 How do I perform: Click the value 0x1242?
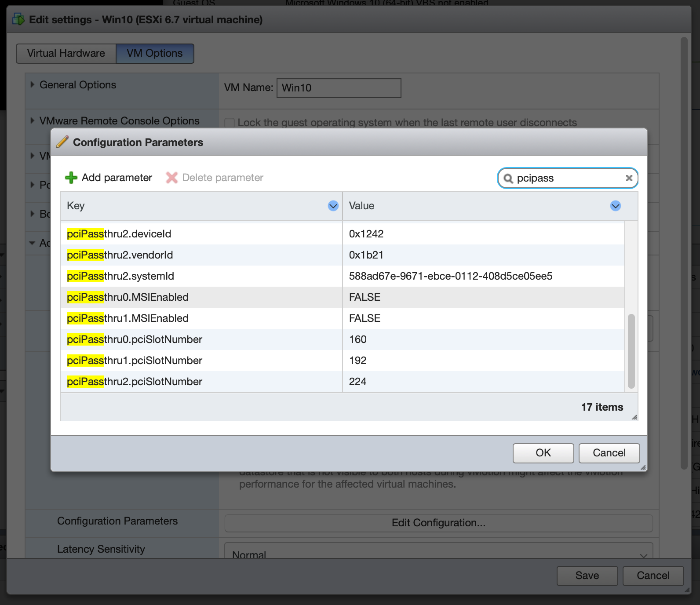click(366, 234)
